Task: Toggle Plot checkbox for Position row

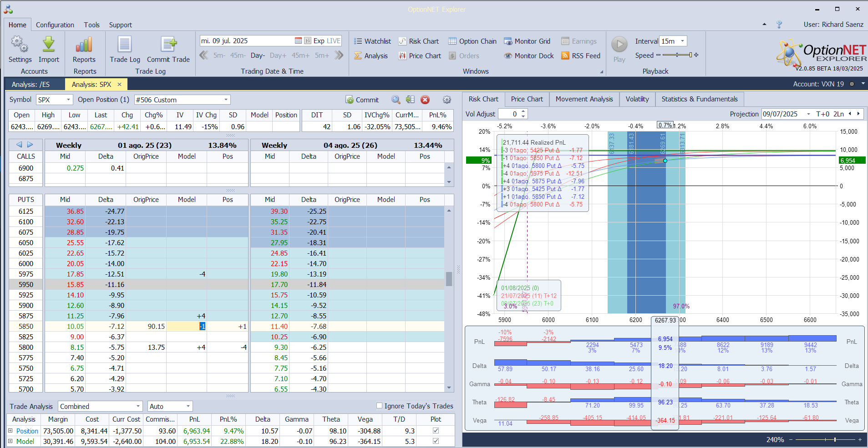Action: tap(436, 431)
